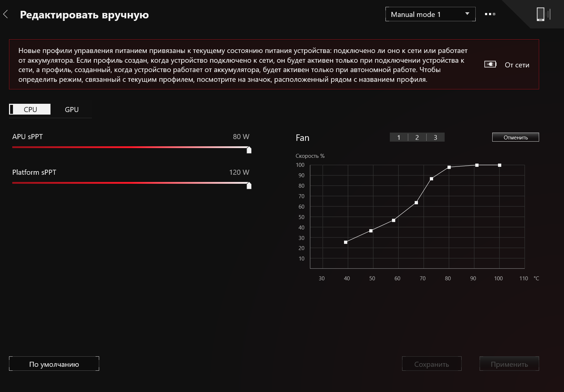Viewport: 564px width, 392px height.
Task: Click the Fan heading
Action: (x=303, y=138)
